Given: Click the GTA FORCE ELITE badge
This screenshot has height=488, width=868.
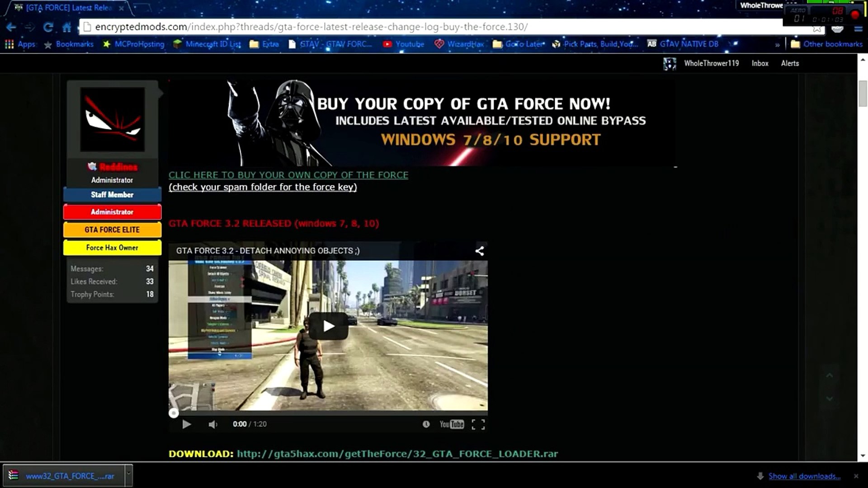Looking at the screenshot, I should 112,230.
